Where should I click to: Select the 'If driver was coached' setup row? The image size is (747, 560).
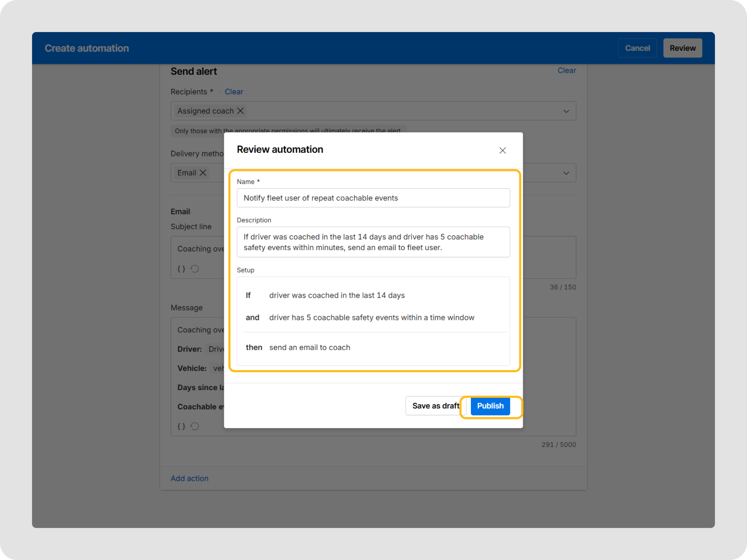point(337,295)
